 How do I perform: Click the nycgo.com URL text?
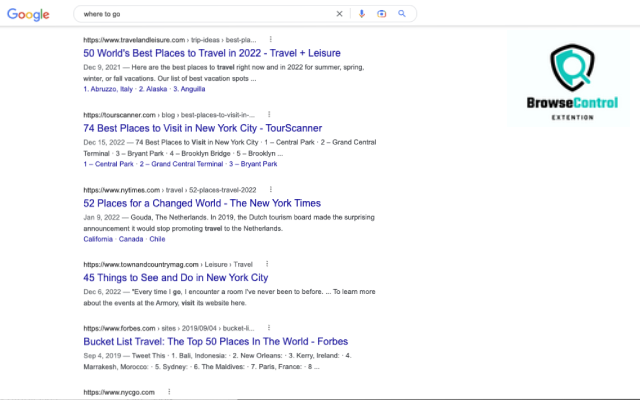point(119,393)
